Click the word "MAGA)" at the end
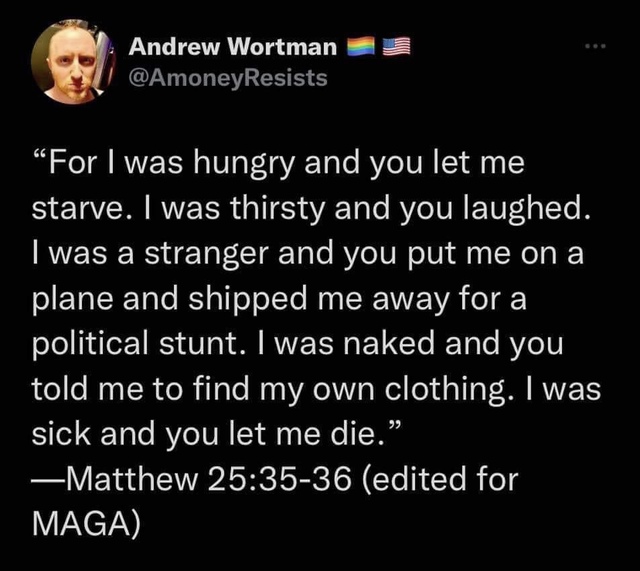 click(x=86, y=524)
